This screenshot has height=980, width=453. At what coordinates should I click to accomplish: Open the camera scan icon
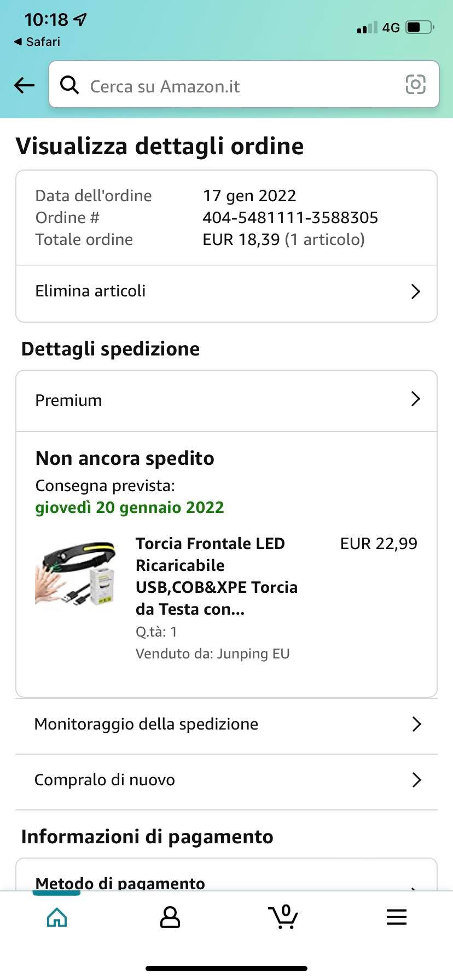(415, 85)
